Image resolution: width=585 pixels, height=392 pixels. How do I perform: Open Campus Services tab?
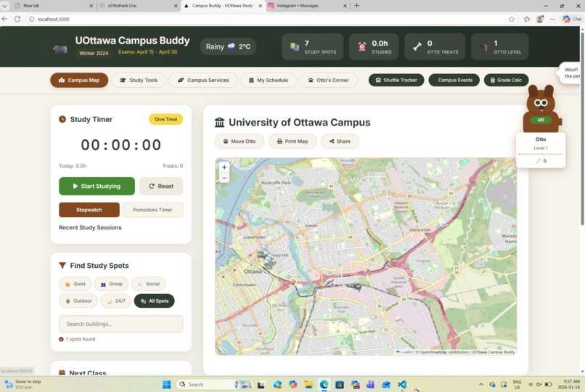click(203, 80)
